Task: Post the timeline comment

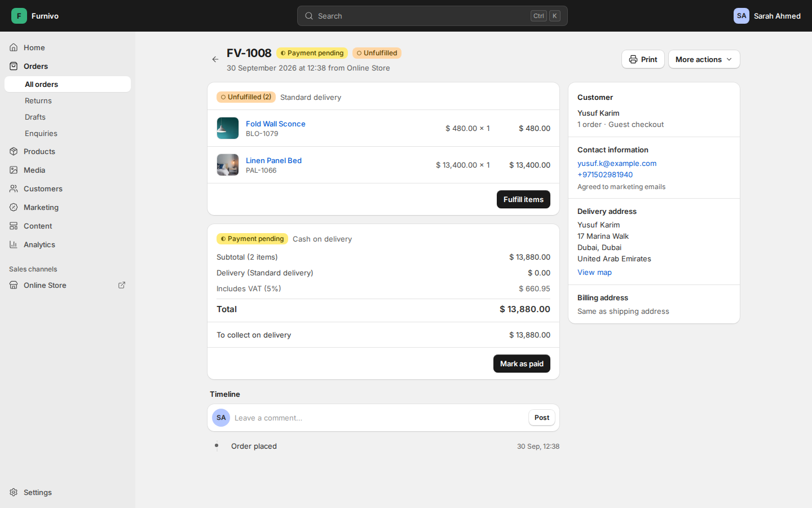Action: tap(541, 418)
